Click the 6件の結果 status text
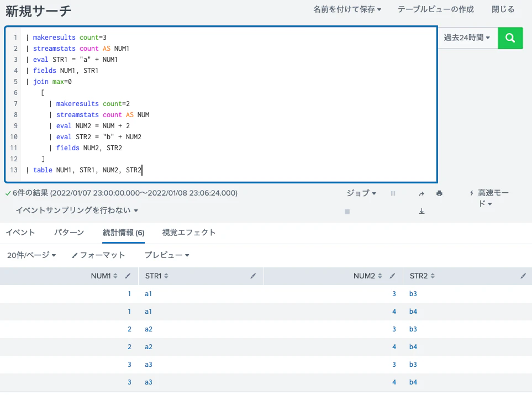The width and height of the screenshot is (532, 395). (x=30, y=193)
